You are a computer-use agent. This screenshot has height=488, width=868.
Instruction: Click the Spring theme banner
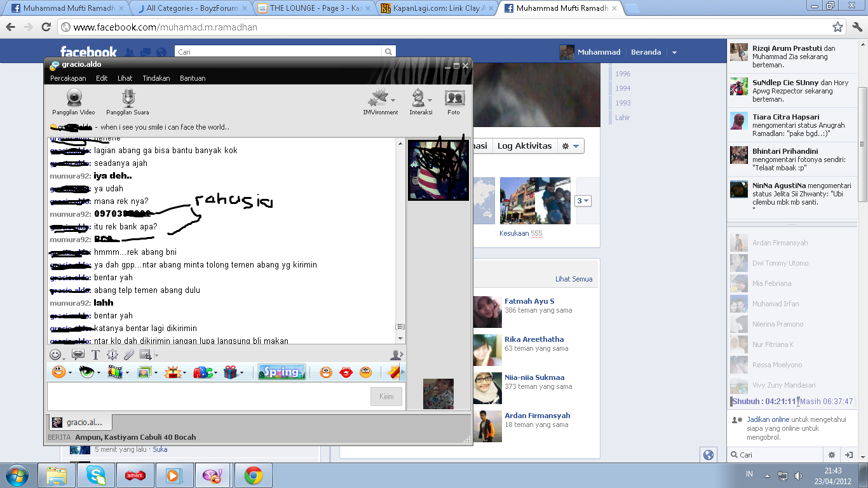[x=281, y=372]
